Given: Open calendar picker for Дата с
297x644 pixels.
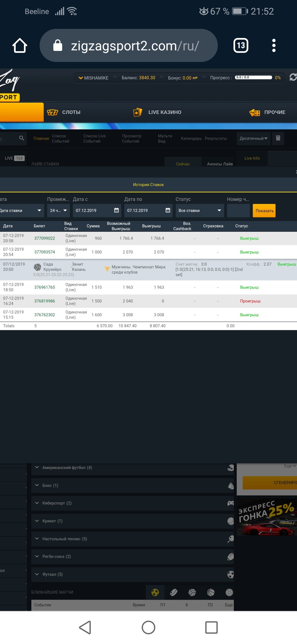Looking at the screenshot, I should (116, 211).
